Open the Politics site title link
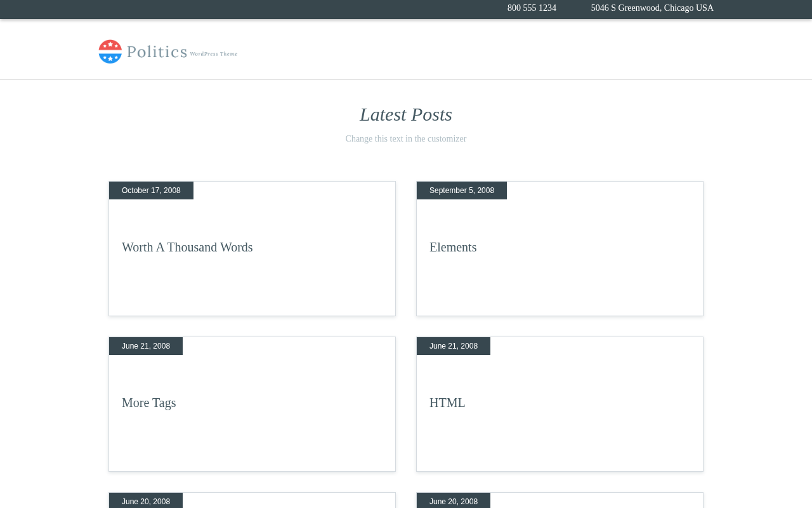 coord(157,52)
